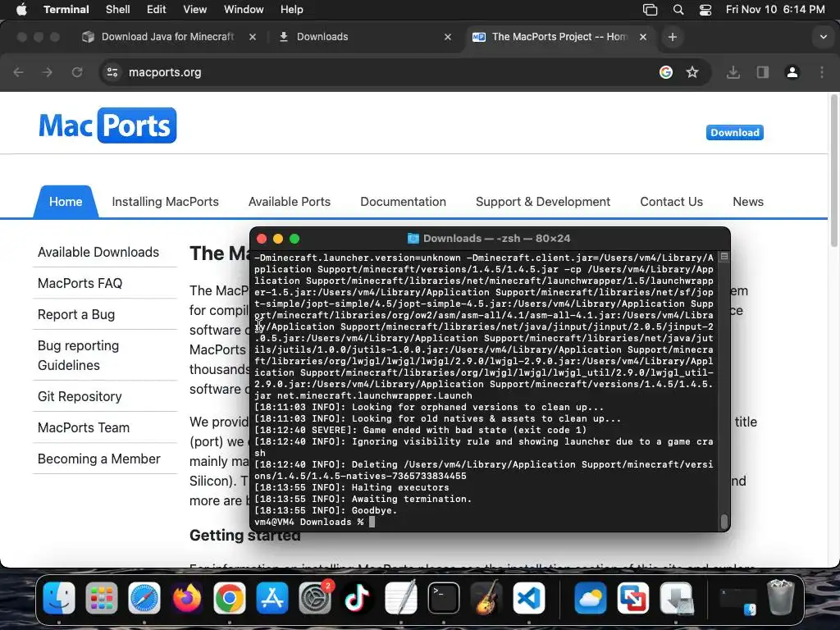Viewport: 840px width, 630px height.
Task: Open Available Downloads in the sidebar
Action: (98, 252)
